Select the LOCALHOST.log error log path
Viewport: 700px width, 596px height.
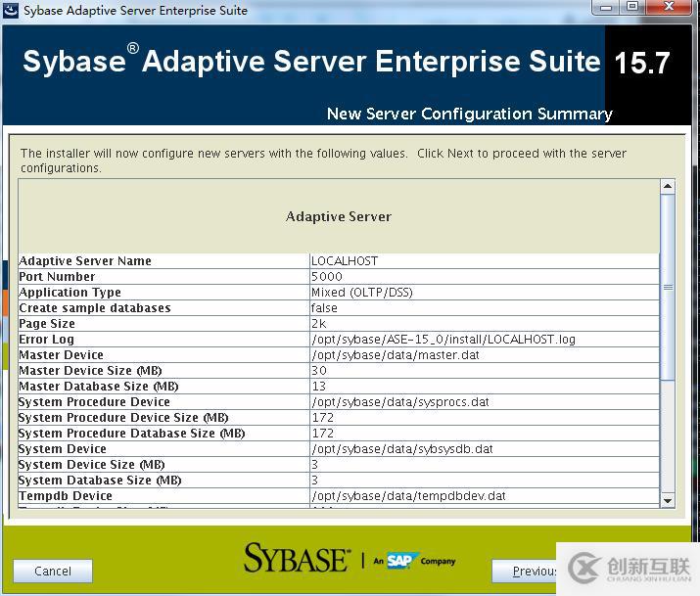443,340
